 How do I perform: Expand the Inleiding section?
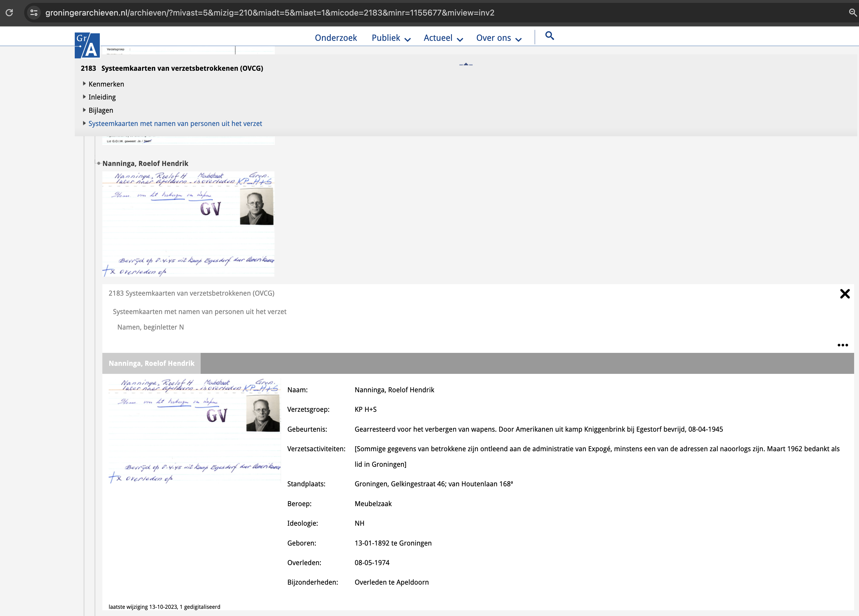(102, 97)
